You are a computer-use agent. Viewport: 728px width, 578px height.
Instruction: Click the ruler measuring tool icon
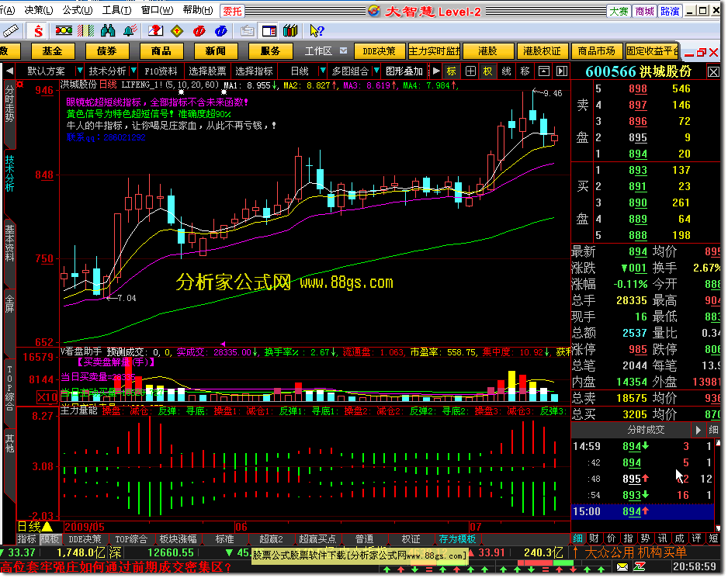tap(10, 31)
